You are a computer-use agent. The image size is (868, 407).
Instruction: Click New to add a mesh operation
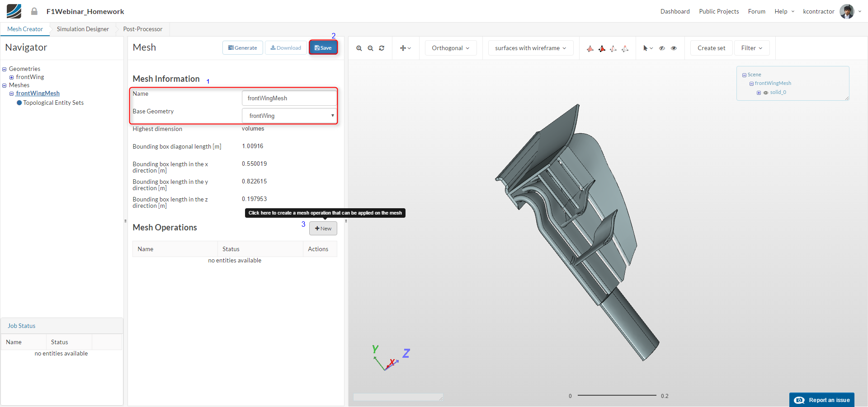coord(323,229)
